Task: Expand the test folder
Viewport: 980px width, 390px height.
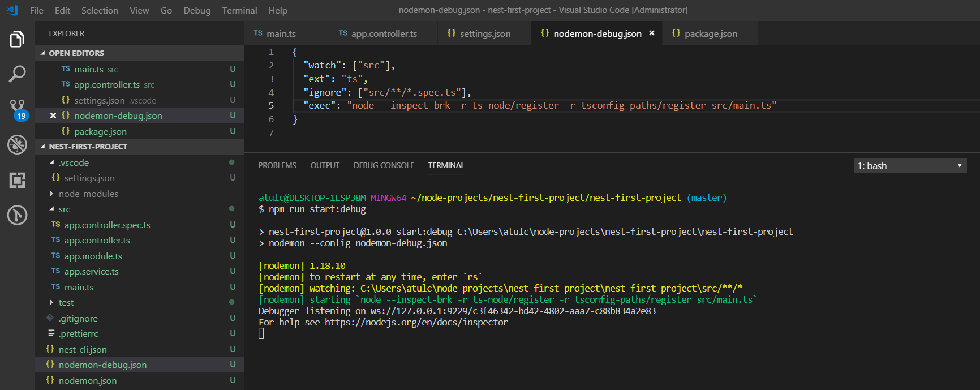Action: (x=140, y=302)
